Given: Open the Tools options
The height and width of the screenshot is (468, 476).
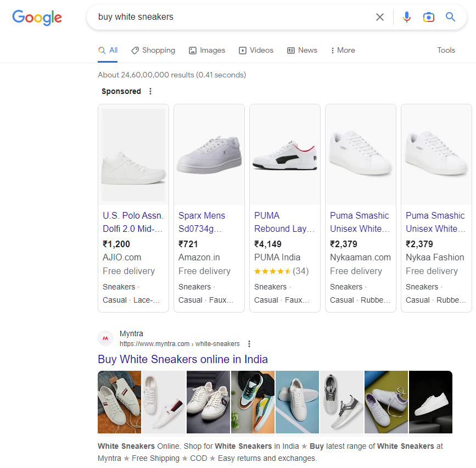Looking at the screenshot, I should 446,50.
